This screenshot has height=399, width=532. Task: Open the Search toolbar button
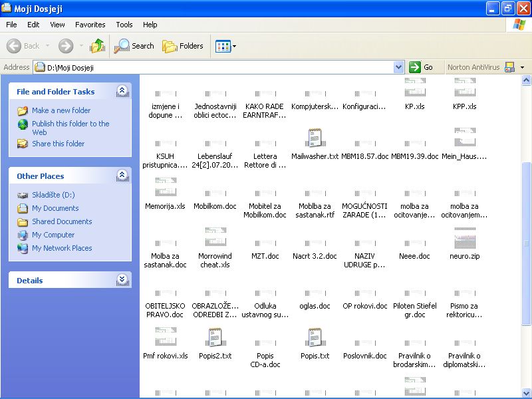(134, 46)
